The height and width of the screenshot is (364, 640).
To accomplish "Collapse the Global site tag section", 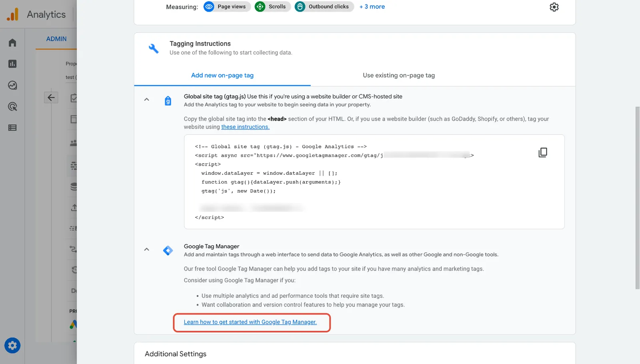I will (x=147, y=99).
